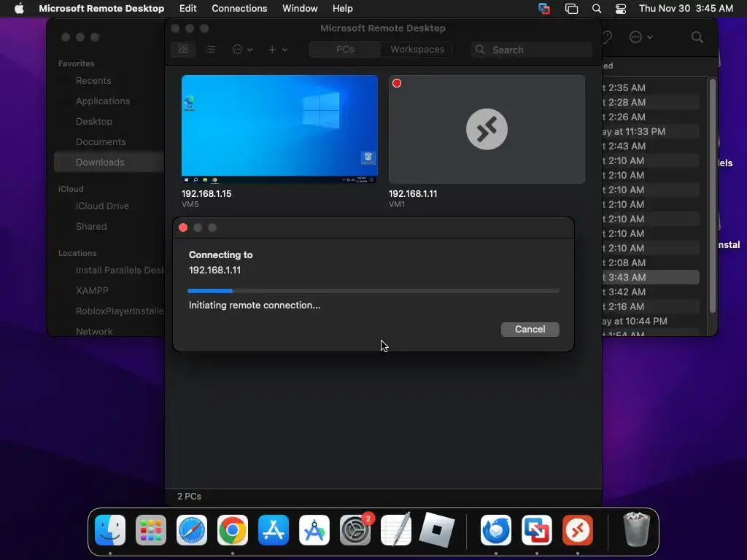Select Shared in Finder sidebar

[x=91, y=227]
